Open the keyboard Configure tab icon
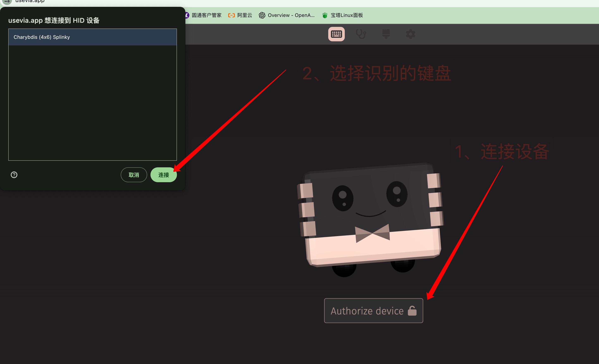The width and height of the screenshot is (599, 364). coord(336,34)
